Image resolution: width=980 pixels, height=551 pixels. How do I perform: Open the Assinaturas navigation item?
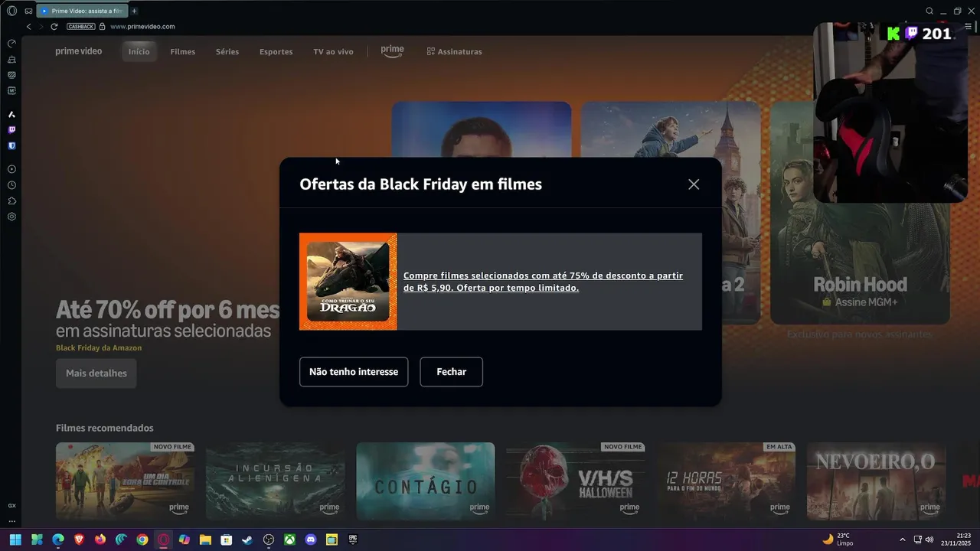tap(454, 52)
